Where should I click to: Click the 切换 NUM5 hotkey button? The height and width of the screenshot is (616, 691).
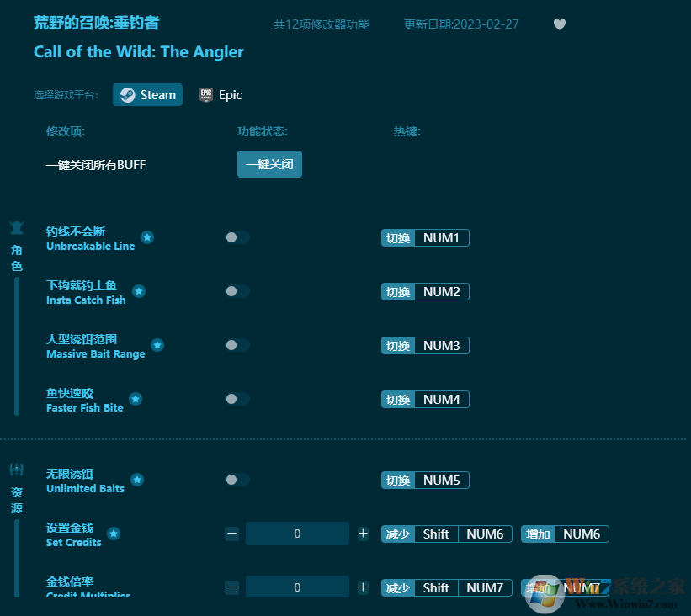(425, 481)
